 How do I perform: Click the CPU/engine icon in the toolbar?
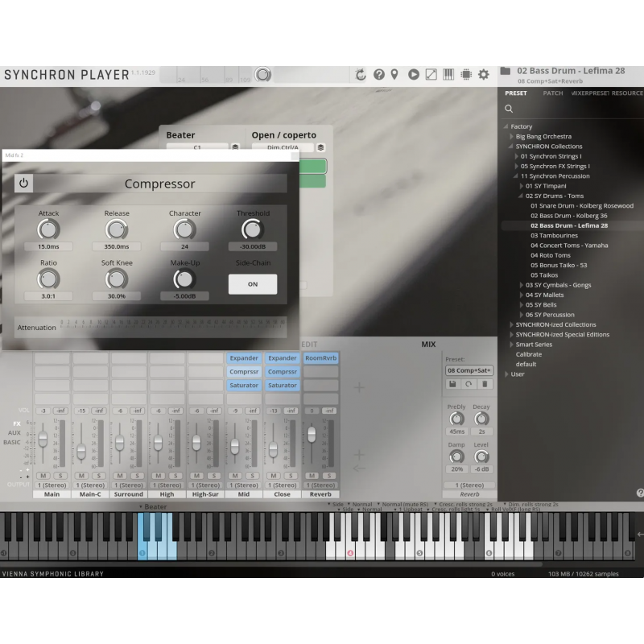click(465, 74)
